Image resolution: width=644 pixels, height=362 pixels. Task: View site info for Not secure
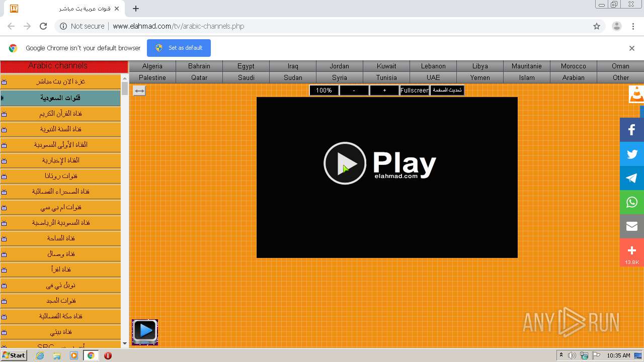click(x=82, y=26)
